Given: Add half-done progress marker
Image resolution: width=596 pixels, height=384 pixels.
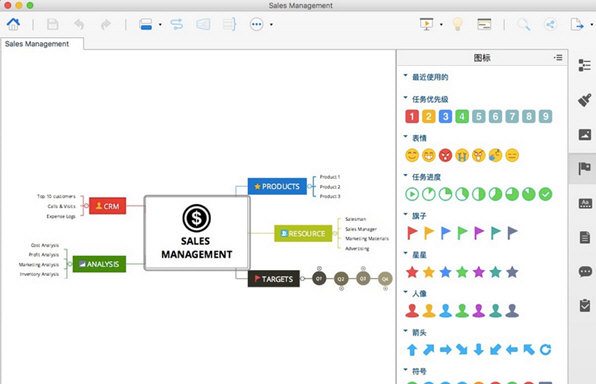Looking at the screenshot, I should (x=479, y=194).
